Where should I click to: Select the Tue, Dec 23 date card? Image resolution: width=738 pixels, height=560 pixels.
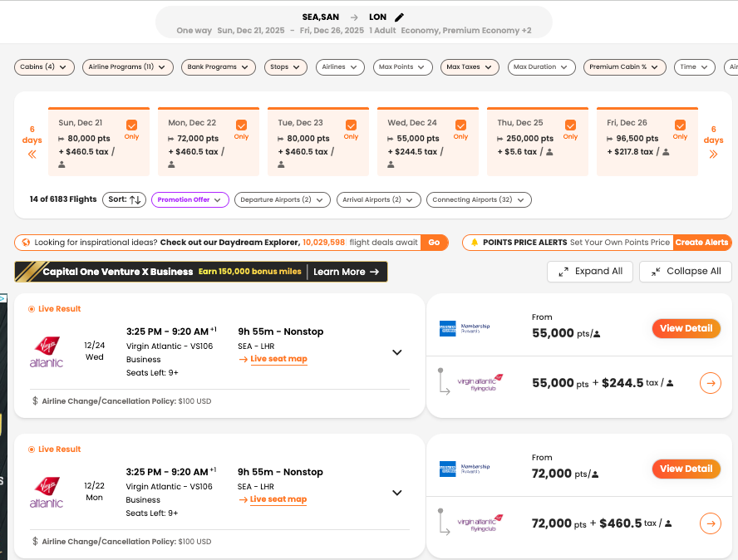coord(318,141)
